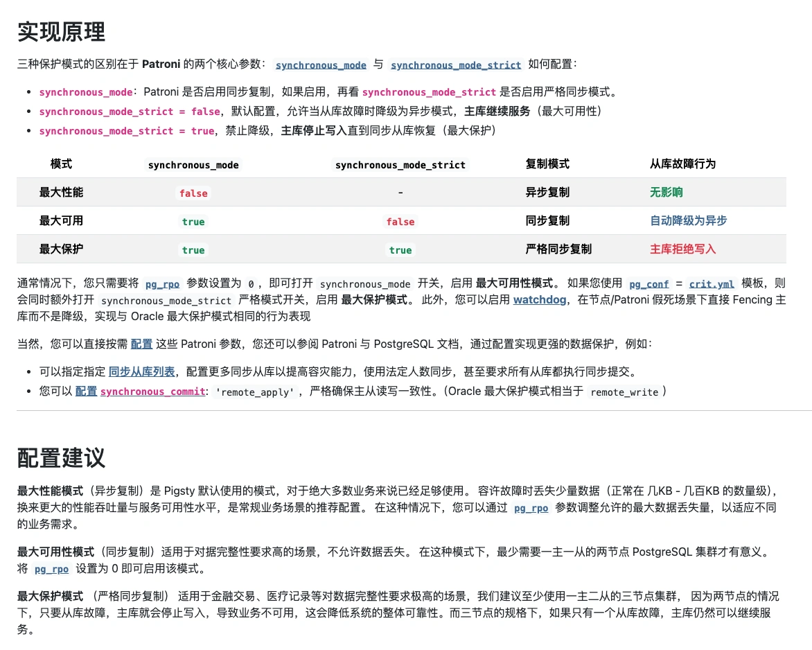Click the synchronous_commit documentation link
This screenshot has width=812, height=650.
tap(152, 392)
